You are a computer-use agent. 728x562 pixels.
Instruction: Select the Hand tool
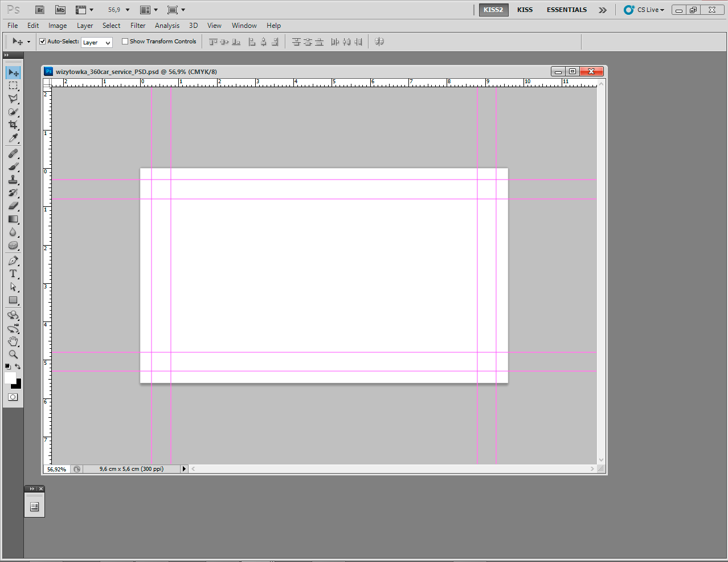click(x=13, y=341)
